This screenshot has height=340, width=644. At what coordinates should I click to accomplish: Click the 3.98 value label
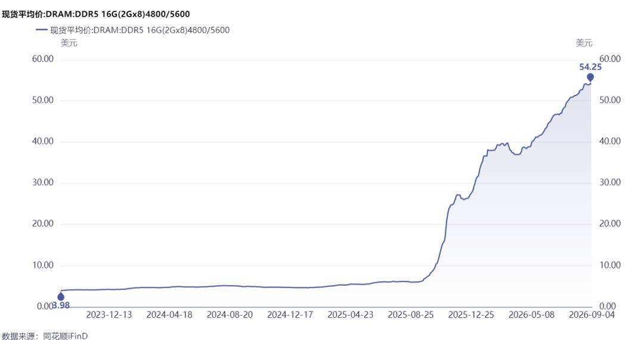tap(61, 305)
